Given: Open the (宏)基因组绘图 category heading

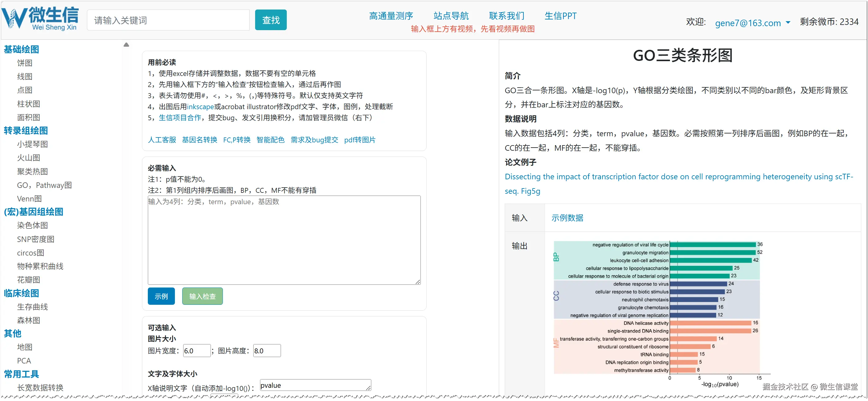Looking at the screenshot, I should point(34,212).
